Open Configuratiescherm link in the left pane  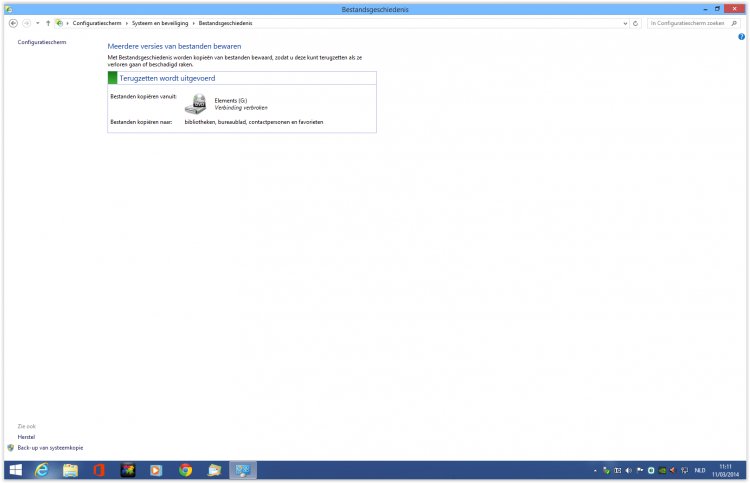pyautogui.click(x=42, y=42)
